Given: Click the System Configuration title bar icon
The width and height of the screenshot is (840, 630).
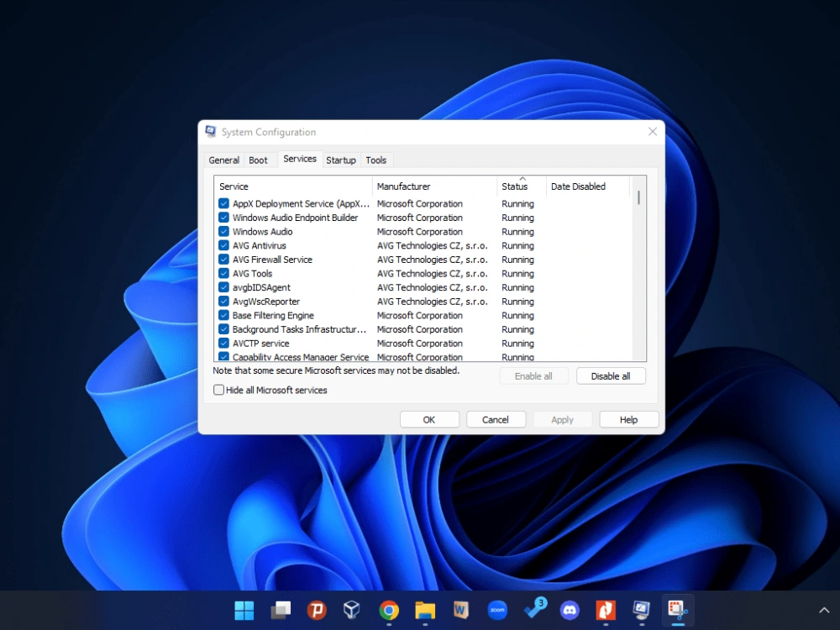Looking at the screenshot, I should click(x=211, y=131).
